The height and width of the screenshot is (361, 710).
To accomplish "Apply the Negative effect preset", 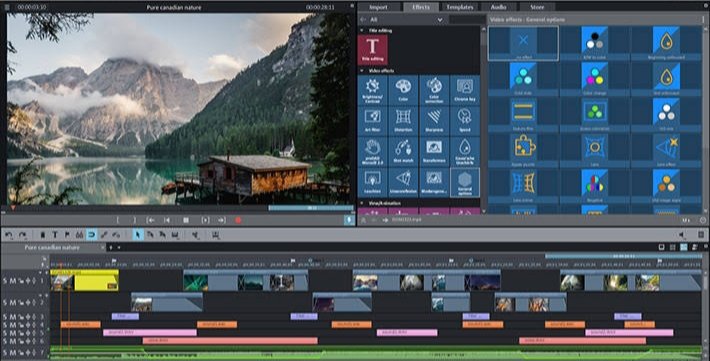I will [x=595, y=186].
